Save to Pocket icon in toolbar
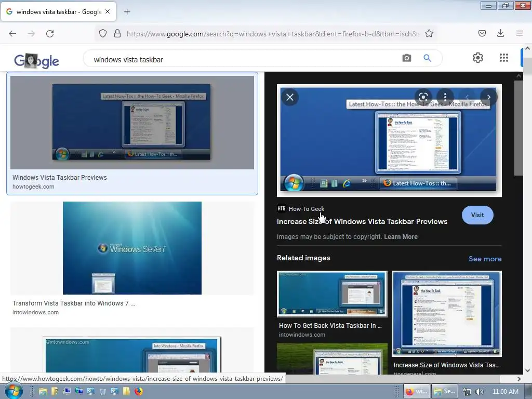 (x=482, y=33)
